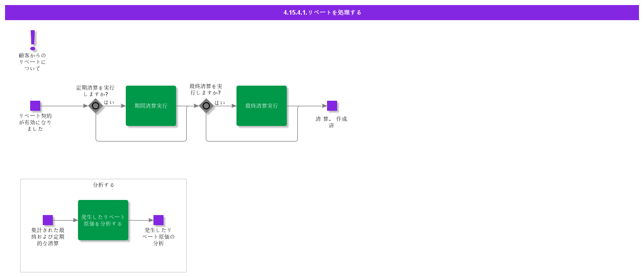
Task: Click the 清算、作成済 label text
Action: pos(331,122)
